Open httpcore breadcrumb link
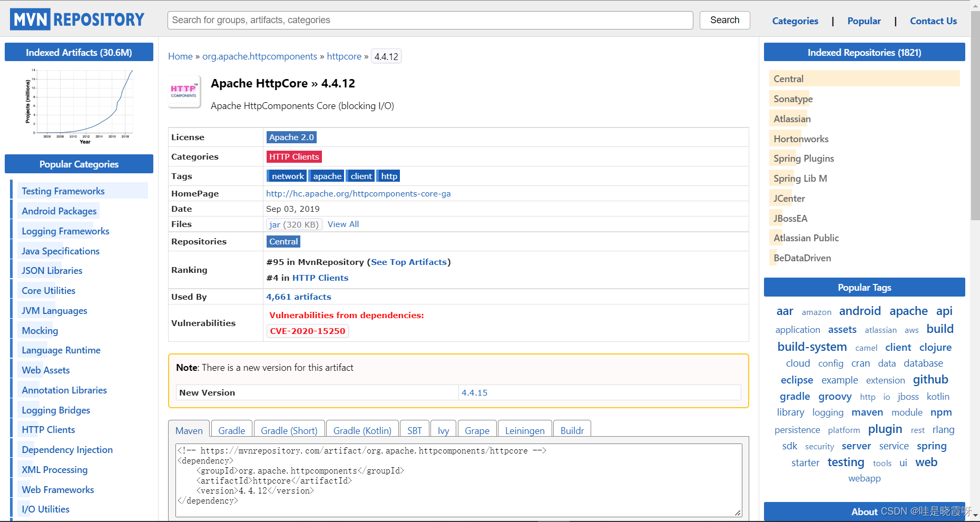 (344, 56)
